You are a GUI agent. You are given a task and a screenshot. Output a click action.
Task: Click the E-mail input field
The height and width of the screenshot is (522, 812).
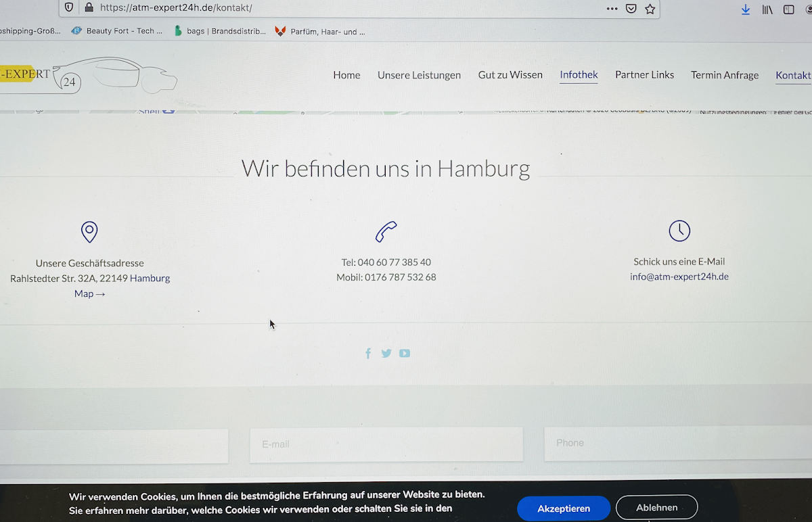(386, 444)
